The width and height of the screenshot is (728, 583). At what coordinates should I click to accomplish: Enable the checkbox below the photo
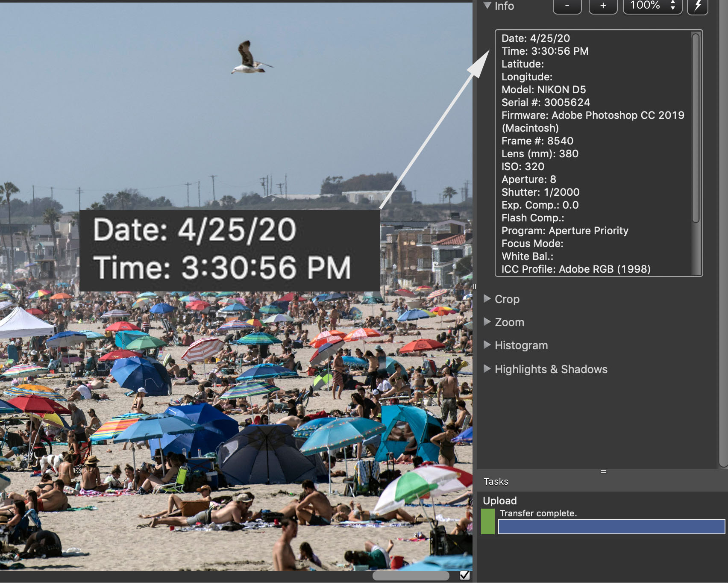pos(464,576)
